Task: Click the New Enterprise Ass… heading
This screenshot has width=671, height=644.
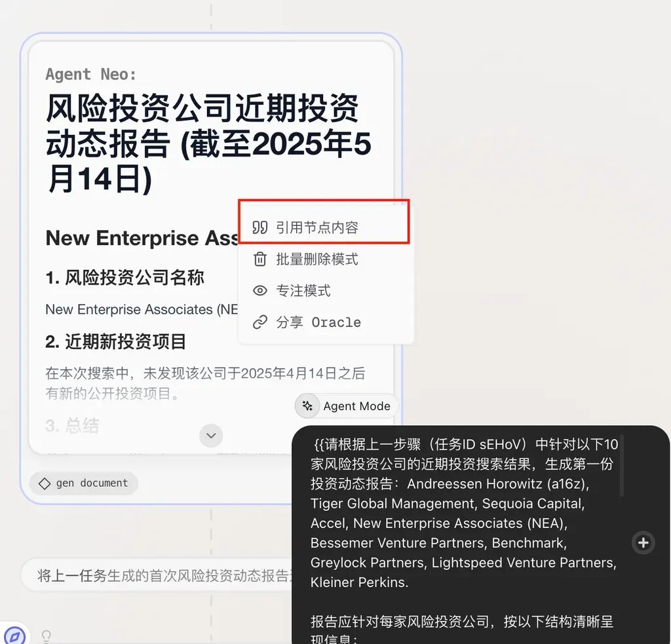Action: tap(142, 238)
